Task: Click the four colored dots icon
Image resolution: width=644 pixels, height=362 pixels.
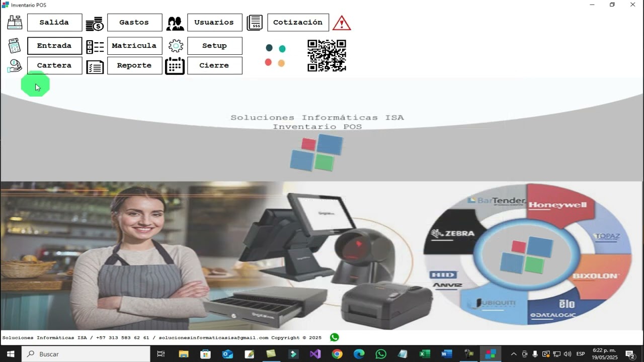Action: [275, 55]
